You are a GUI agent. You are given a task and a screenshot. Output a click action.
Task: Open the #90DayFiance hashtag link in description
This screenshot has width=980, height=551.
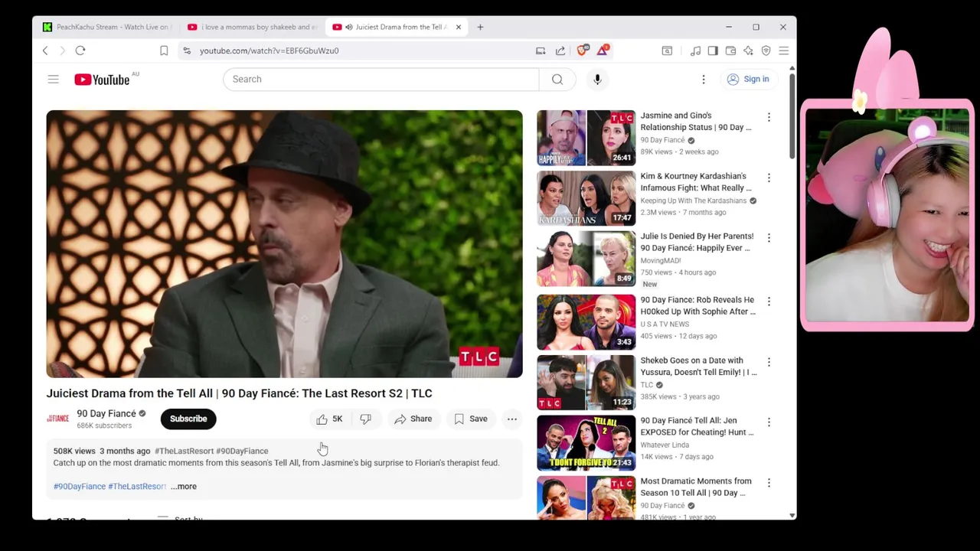tap(80, 486)
